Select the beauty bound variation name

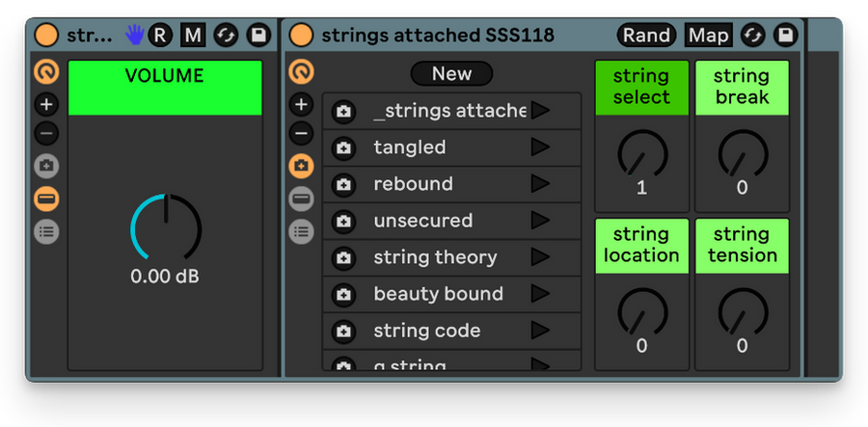[x=439, y=294]
